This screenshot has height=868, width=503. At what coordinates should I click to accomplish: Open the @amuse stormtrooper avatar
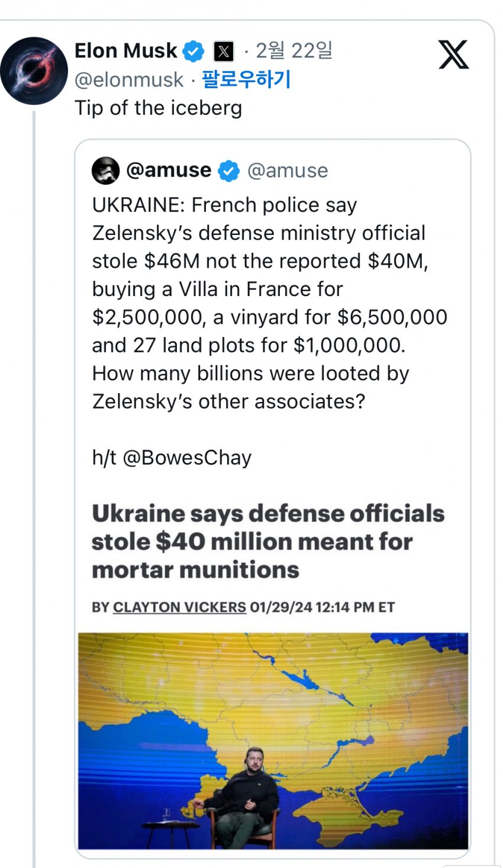pos(105,171)
